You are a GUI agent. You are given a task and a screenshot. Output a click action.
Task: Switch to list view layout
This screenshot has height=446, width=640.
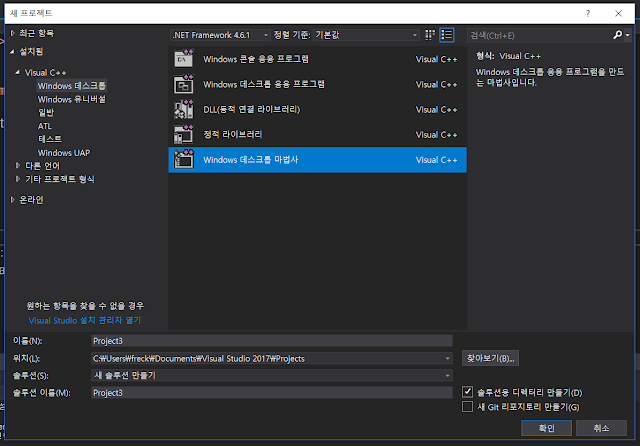click(447, 35)
